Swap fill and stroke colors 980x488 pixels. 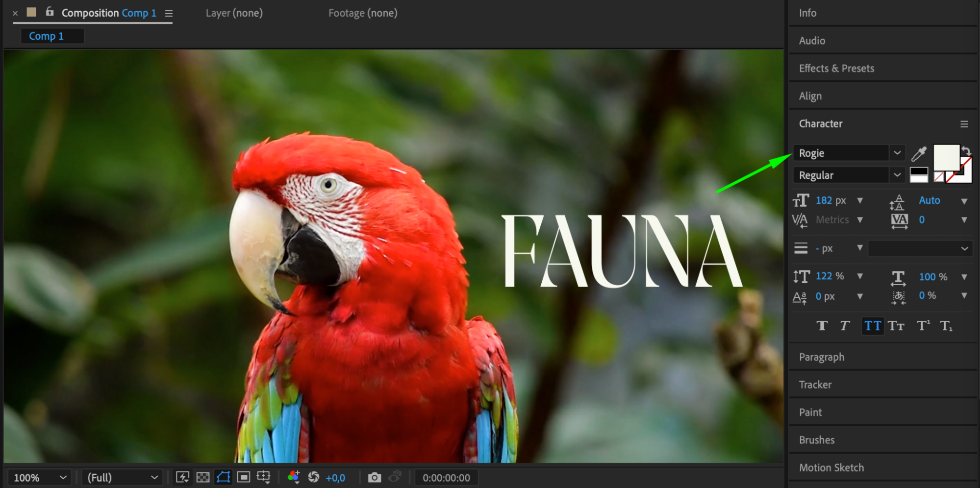pos(966,150)
